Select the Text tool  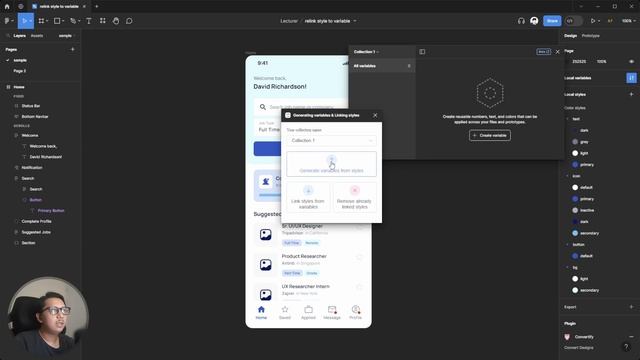89,21
